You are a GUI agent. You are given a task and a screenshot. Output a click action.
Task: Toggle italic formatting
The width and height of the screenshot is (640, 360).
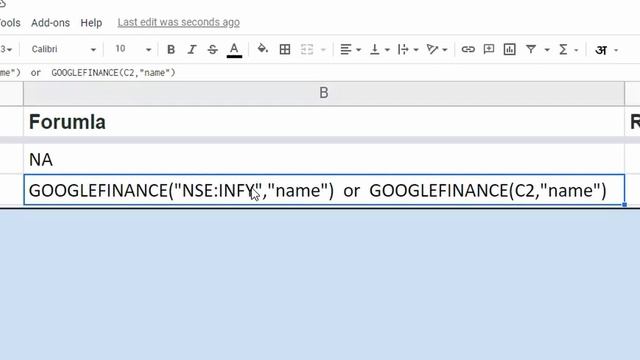[192, 49]
